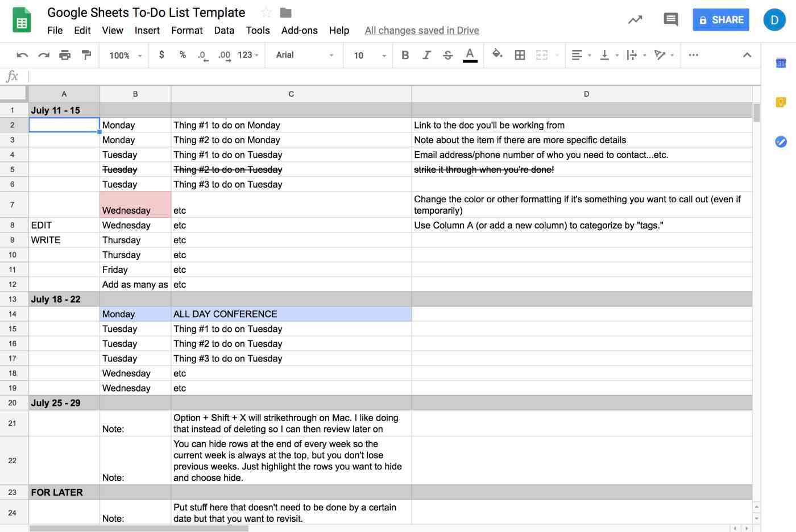The width and height of the screenshot is (796, 532).
Task: Collapse the menus with the caret
Action: [x=747, y=55]
